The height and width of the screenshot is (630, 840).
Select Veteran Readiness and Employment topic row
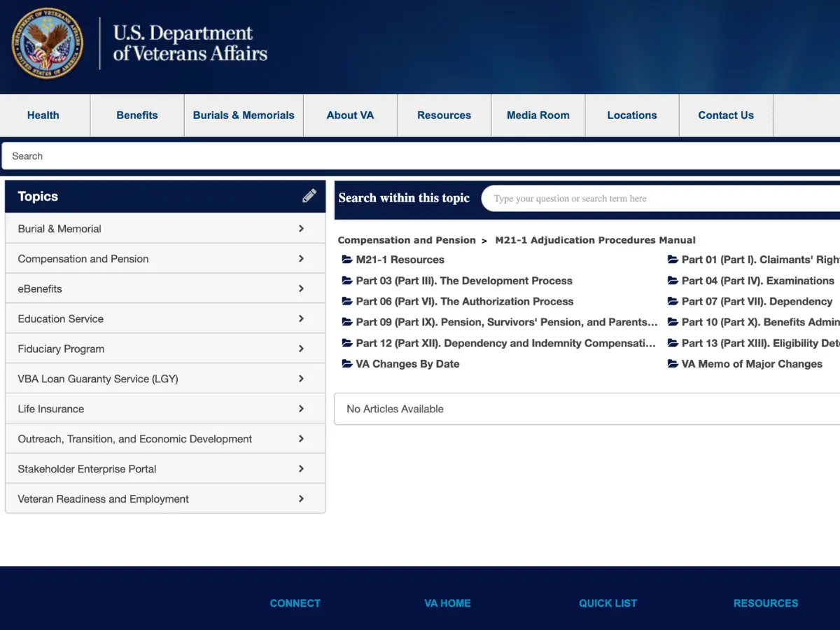click(165, 499)
